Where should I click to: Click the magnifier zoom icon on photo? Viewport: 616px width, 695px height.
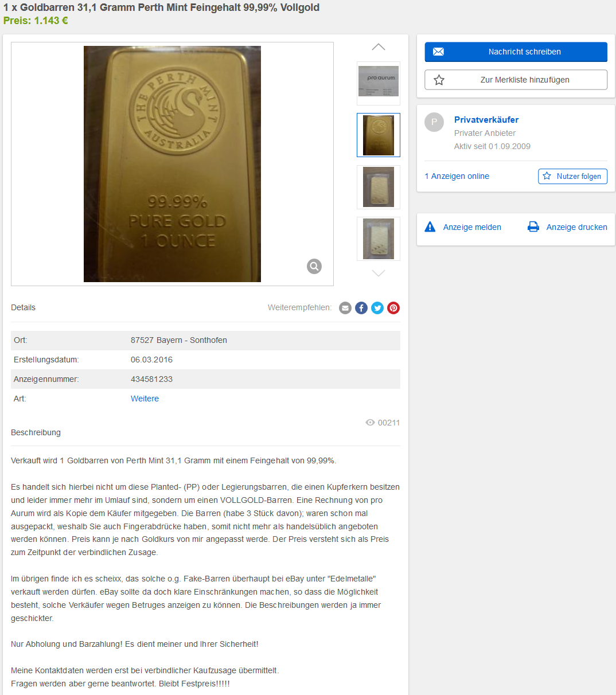tap(314, 266)
